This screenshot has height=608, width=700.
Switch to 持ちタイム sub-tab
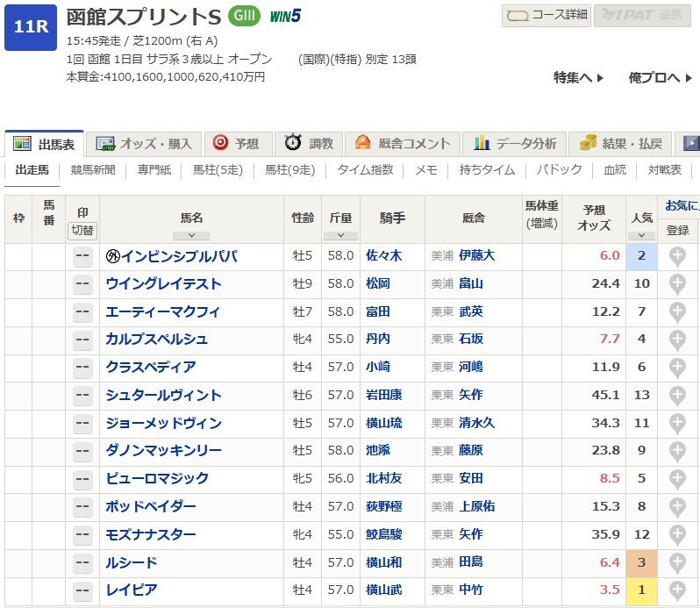coord(487,170)
